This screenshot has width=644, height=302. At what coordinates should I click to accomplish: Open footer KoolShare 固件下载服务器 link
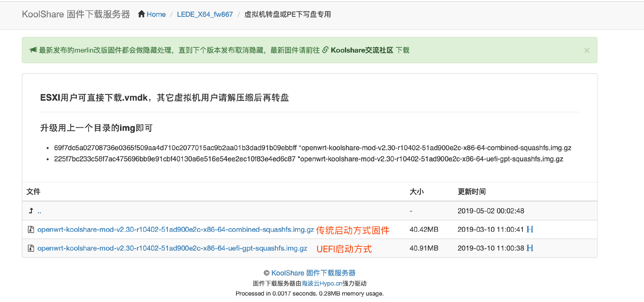coord(313,273)
